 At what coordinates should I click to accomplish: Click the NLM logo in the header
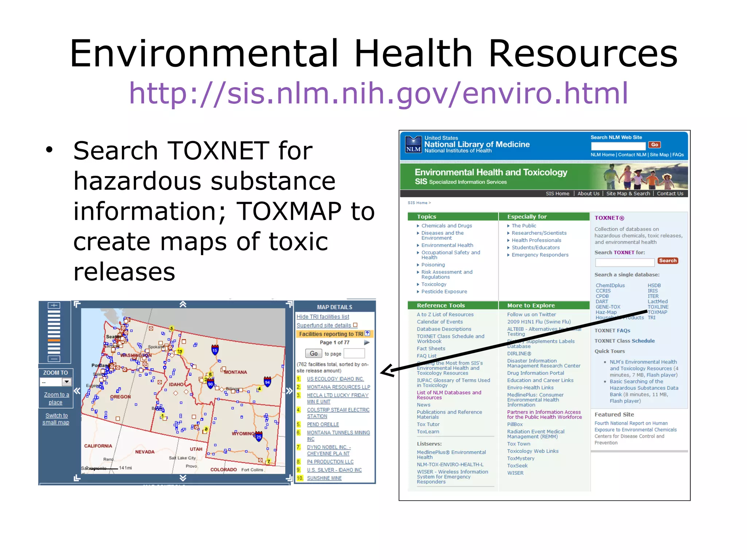(413, 145)
